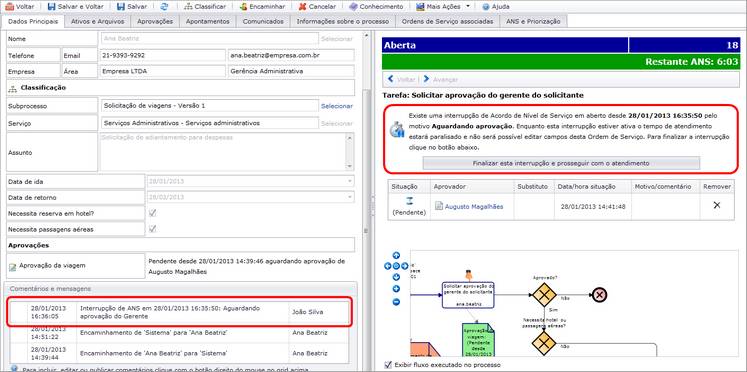
Task: Click the Email field ana.beatriz@empresa.com.br
Action: coord(291,55)
